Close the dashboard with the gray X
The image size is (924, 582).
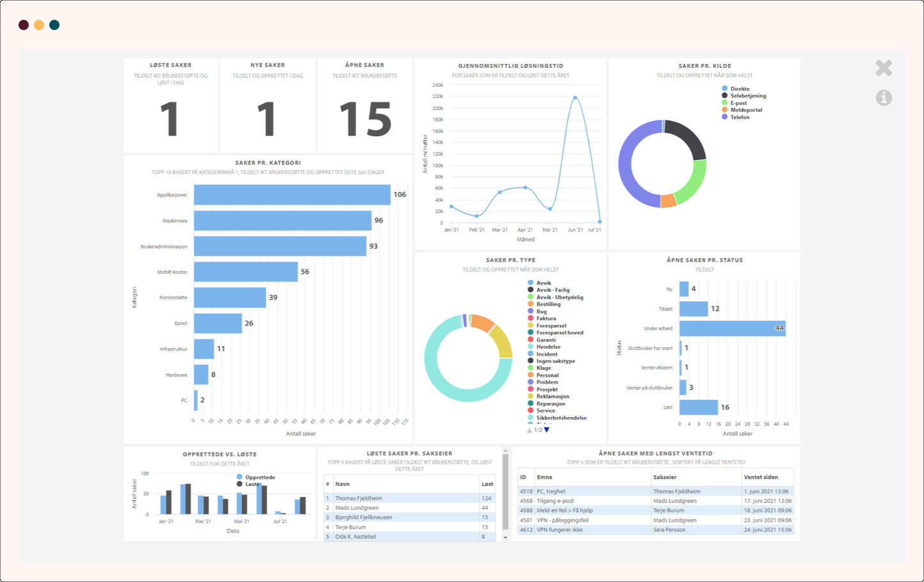coord(884,68)
